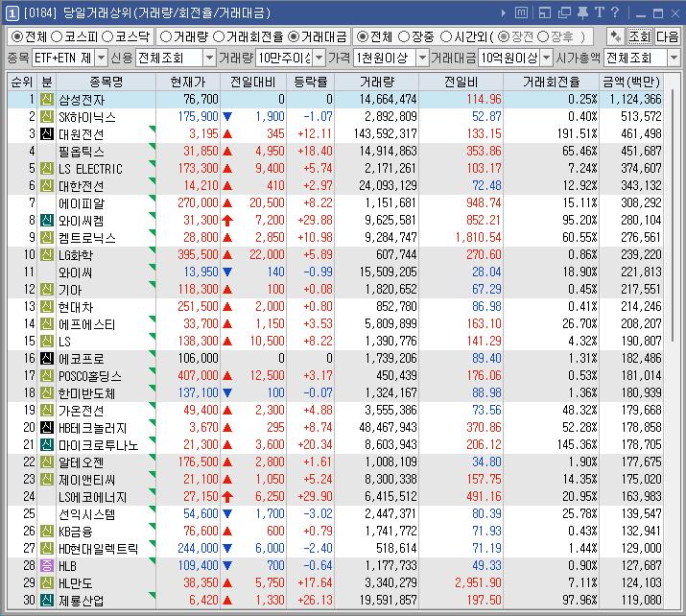The image size is (686, 616).
Task: Click the 신 badge on the 한미반도체 row
Action: pyautogui.click(x=47, y=392)
